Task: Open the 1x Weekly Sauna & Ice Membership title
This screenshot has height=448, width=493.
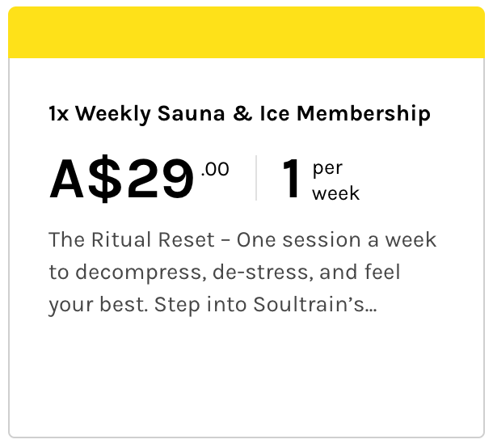Action: pos(239,113)
